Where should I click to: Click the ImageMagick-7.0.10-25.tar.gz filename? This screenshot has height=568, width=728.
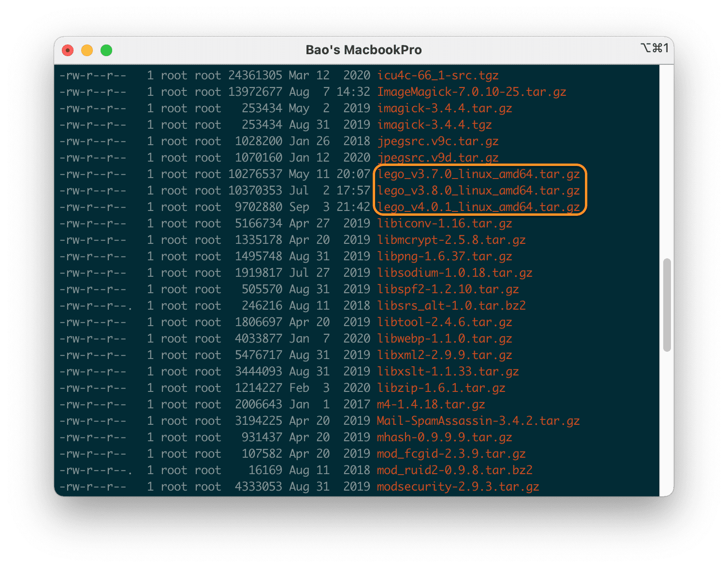tap(472, 91)
